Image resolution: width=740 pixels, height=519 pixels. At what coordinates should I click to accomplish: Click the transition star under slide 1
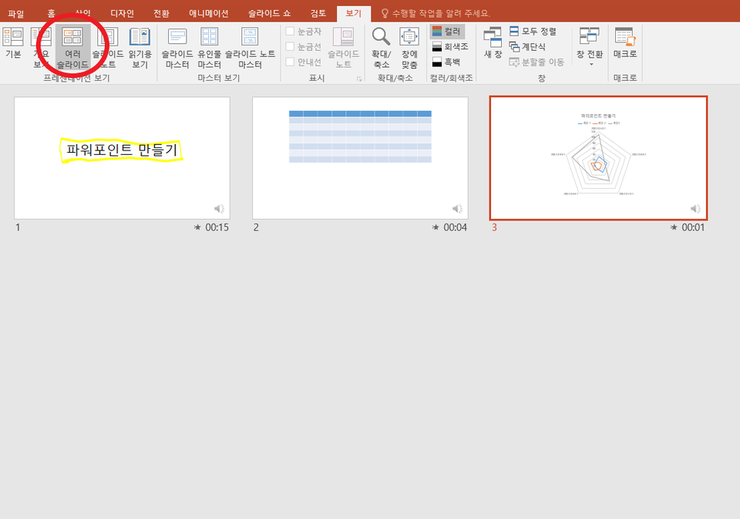click(197, 227)
